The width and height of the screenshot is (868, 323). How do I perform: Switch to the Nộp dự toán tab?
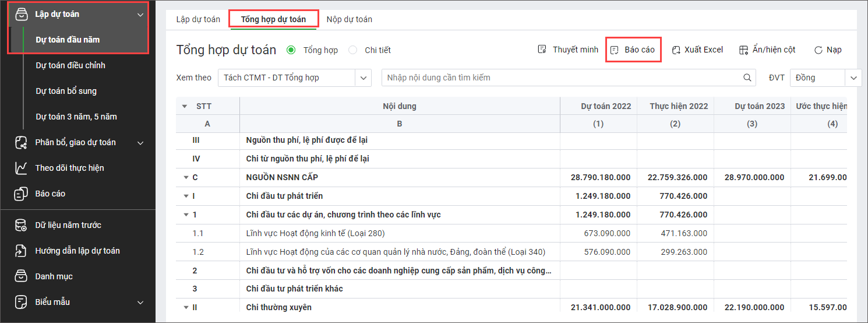[349, 19]
